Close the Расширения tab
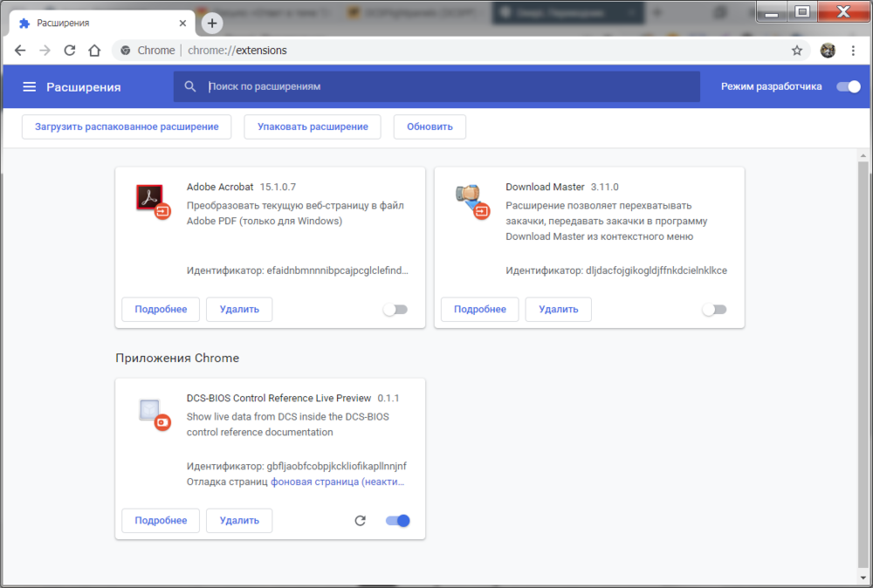The width and height of the screenshot is (873, 588). [182, 24]
